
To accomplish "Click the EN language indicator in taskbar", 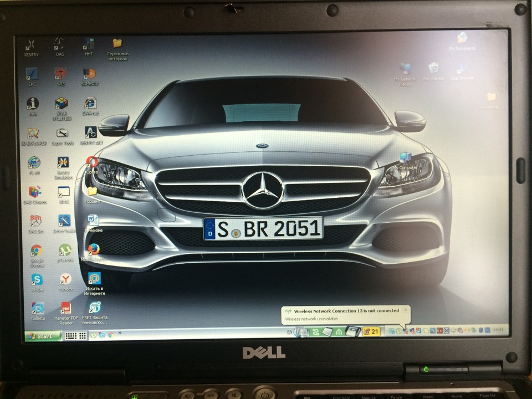I will coord(289,332).
